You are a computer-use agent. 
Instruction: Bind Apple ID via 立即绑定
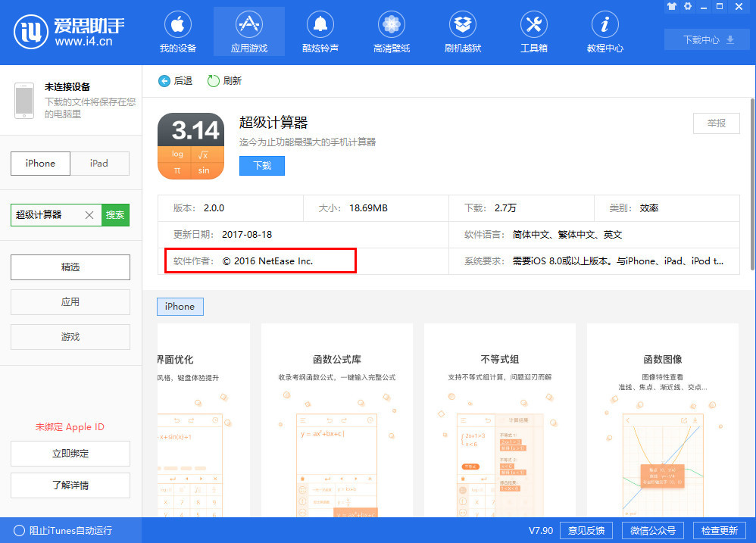click(x=70, y=453)
